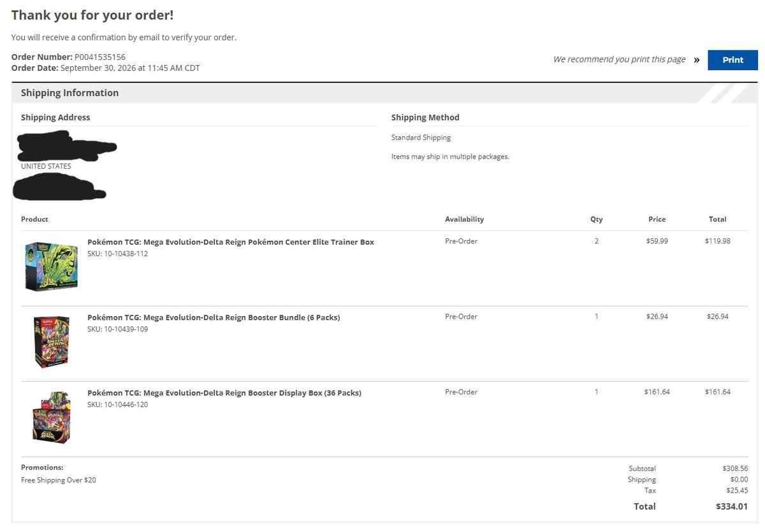The height and width of the screenshot is (532, 765).
Task: Click the grand total $334.01
Action: pyautogui.click(x=732, y=507)
